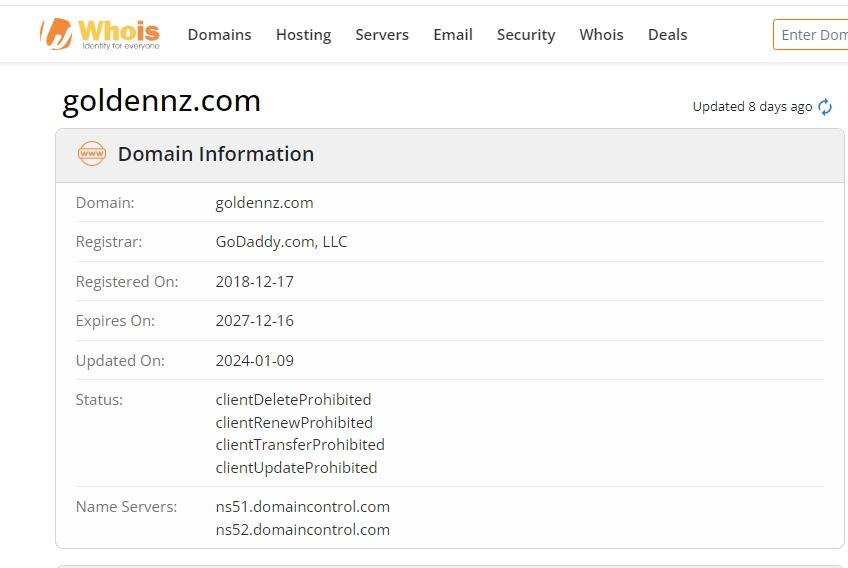Image resolution: width=848 pixels, height=568 pixels.
Task: Click the 'Updated 8 days ago' text
Action: pyautogui.click(x=752, y=107)
